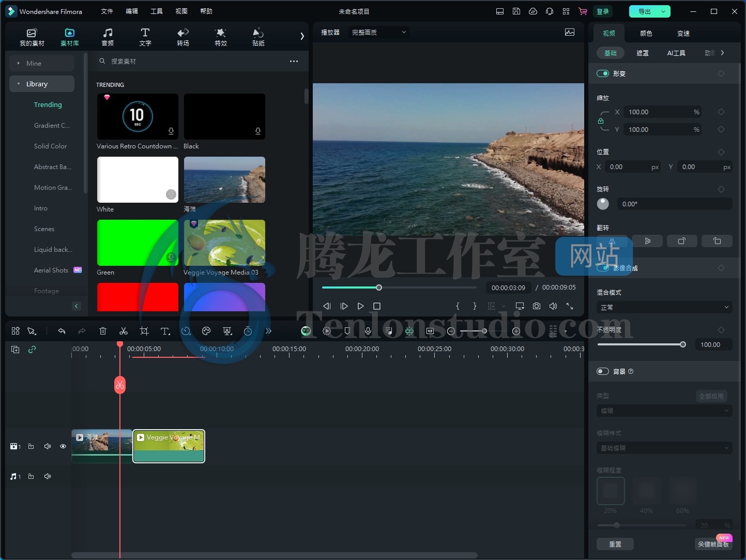Select the Veggie Voyage clip in timeline
The image size is (746, 560).
[169, 446]
